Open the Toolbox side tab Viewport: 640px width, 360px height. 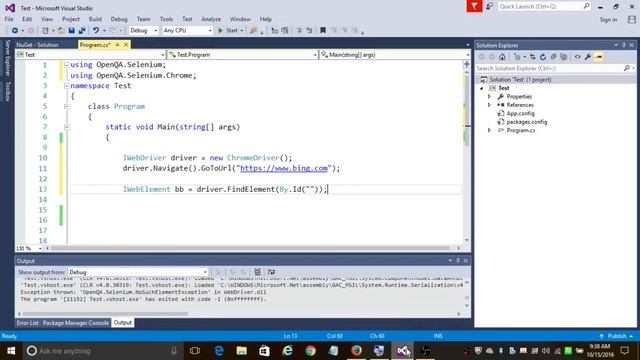tap(7, 91)
